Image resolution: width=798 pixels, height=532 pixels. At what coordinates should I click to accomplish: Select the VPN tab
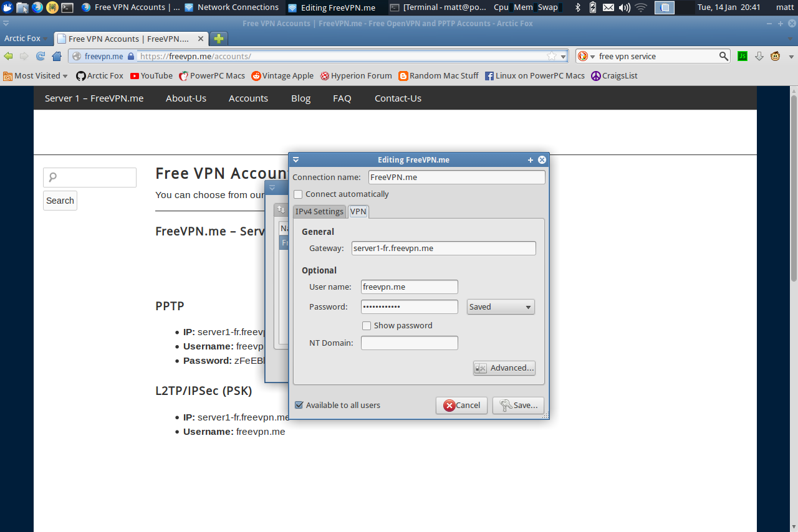pyautogui.click(x=358, y=211)
